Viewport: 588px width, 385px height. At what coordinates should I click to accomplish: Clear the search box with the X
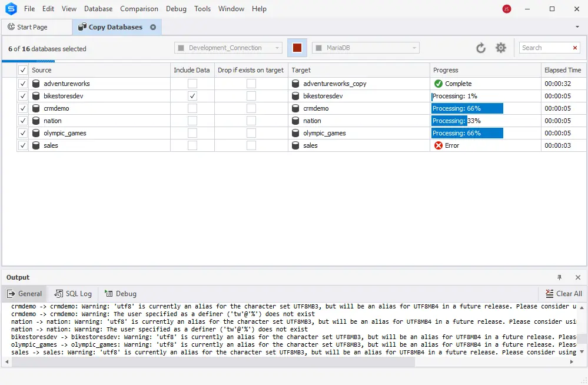click(x=575, y=48)
